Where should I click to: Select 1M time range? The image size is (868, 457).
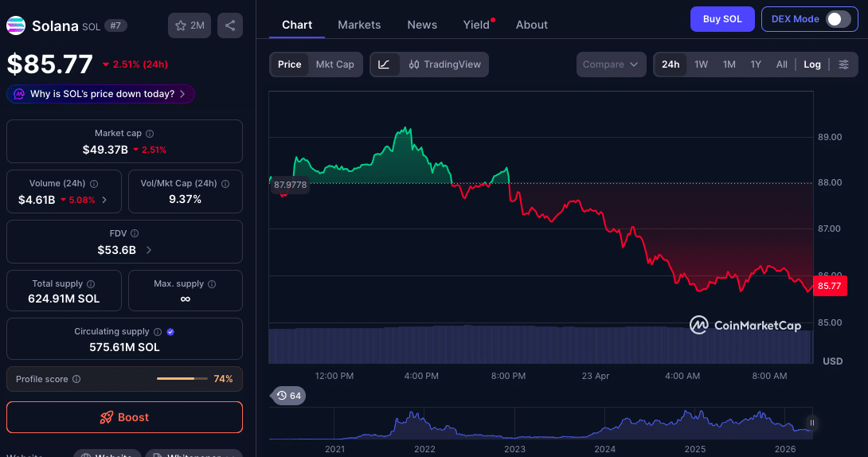pos(729,64)
